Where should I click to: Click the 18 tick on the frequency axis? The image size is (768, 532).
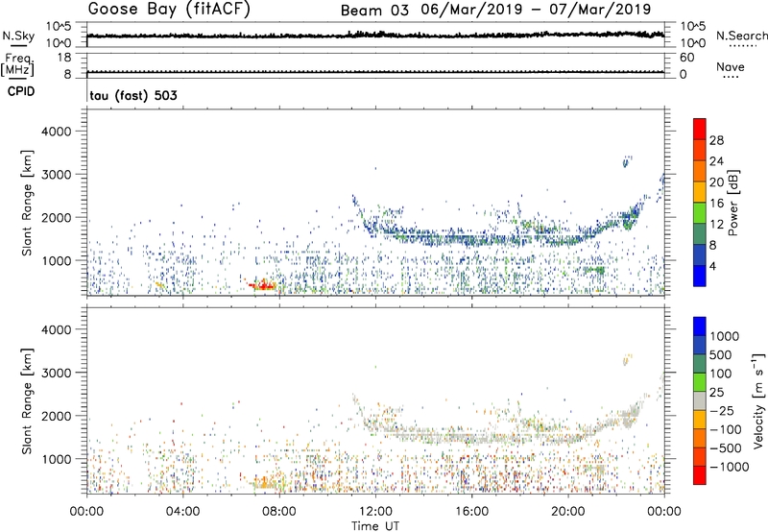coord(64,58)
